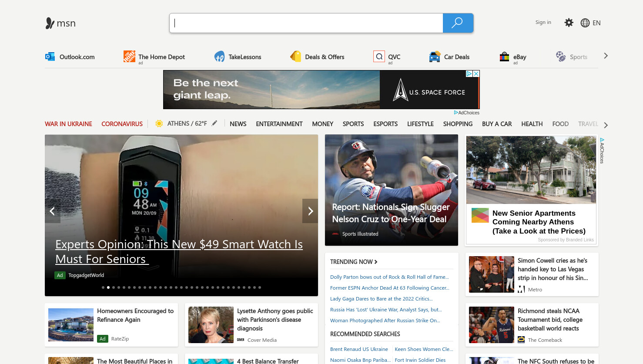
Task: Open Lady Gaga Critics trending link
Action: pyautogui.click(x=382, y=299)
